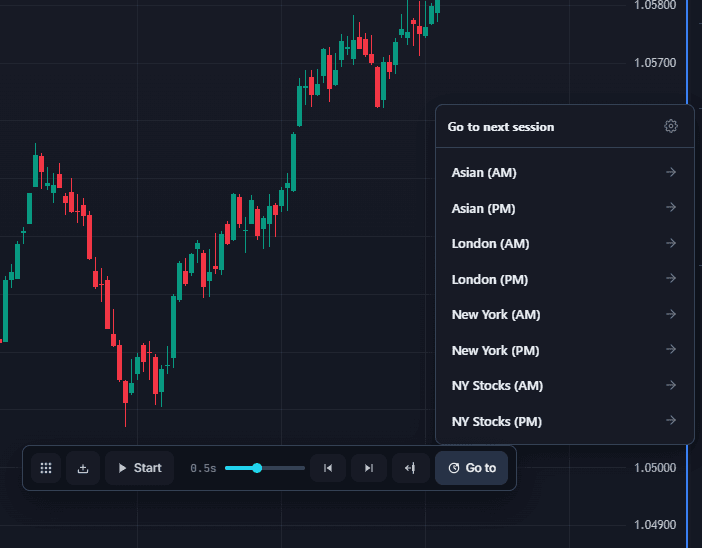Click arrow next to NY Stocks (PM)
Image resolution: width=702 pixels, height=548 pixels.
point(671,420)
